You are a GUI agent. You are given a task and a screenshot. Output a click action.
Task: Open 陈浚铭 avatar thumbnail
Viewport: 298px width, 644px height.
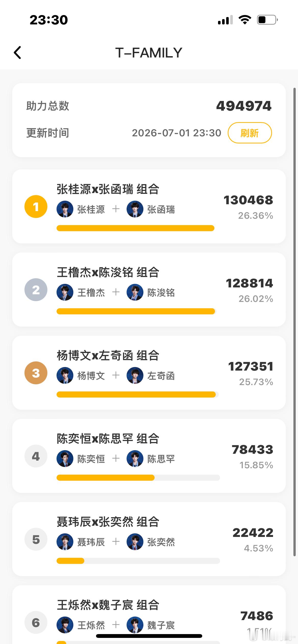(x=135, y=292)
